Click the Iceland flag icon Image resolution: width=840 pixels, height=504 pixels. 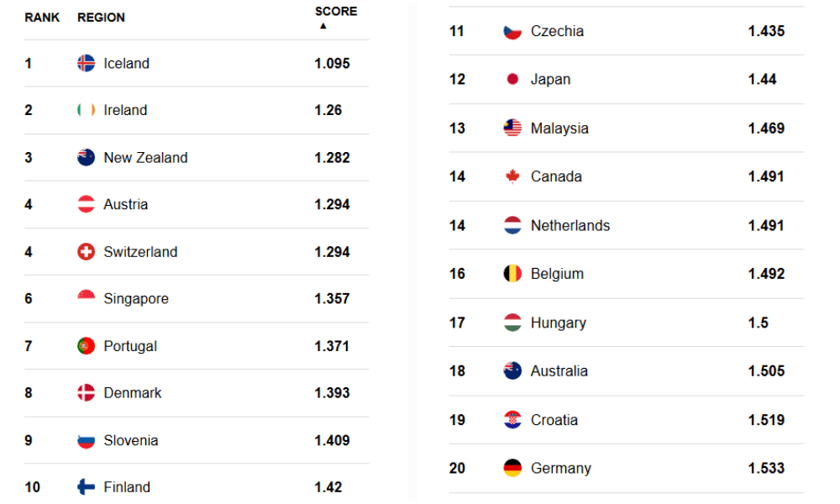[x=86, y=63]
